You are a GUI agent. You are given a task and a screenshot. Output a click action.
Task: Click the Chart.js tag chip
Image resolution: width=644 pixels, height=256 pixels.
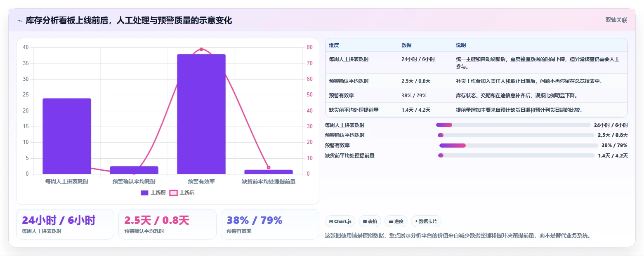(x=340, y=221)
